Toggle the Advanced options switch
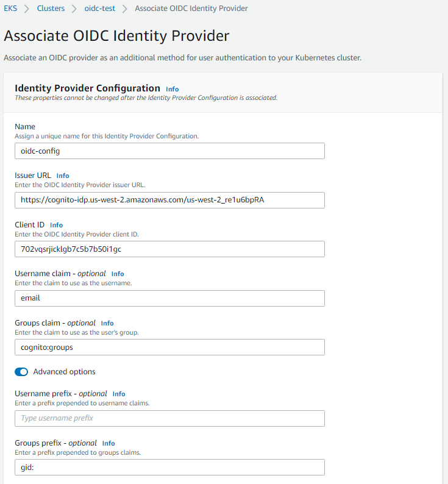The image size is (448, 484). click(x=21, y=372)
